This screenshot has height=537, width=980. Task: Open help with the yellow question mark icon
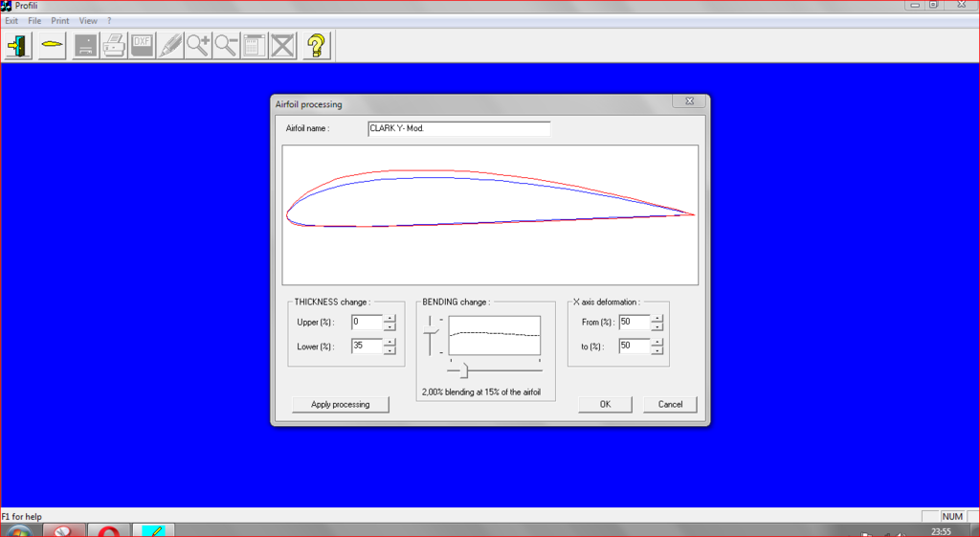pyautogui.click(x=317, y=45)
